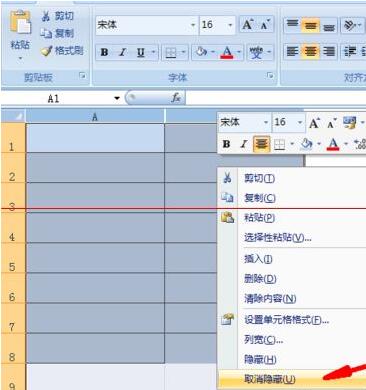The width and height of the screenshot is (366, 390).
Task: Toggle Bold in the ribbon font group
Action: pyautogui.click(x=105, y=52)
